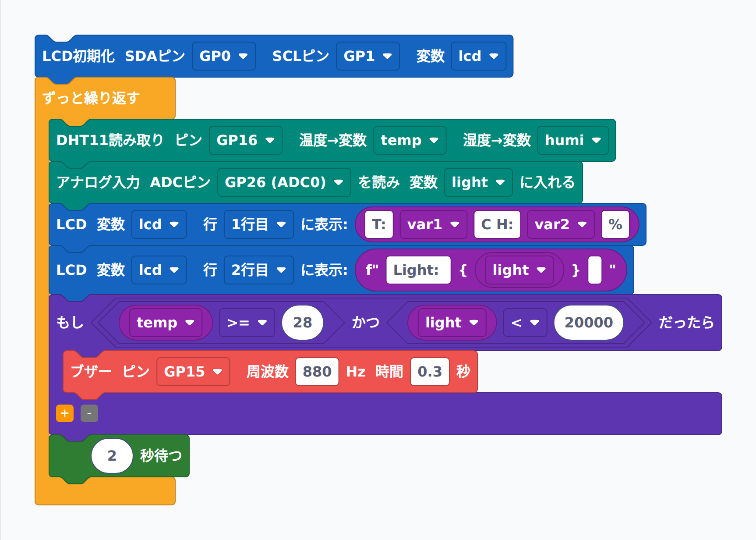This screenshot has height=540, width=756.
Task: Open lcd dropdown in the 1行目 LCD block
Action: 159,224
